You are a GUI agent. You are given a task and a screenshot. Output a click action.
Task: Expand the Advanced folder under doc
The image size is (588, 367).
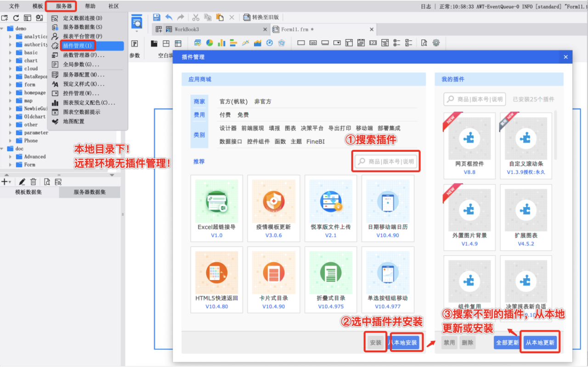(x=10, y=156)
